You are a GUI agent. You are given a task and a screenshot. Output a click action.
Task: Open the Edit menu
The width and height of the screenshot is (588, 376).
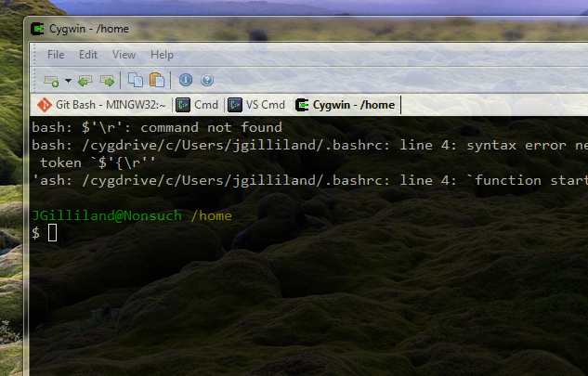(88, 55)
